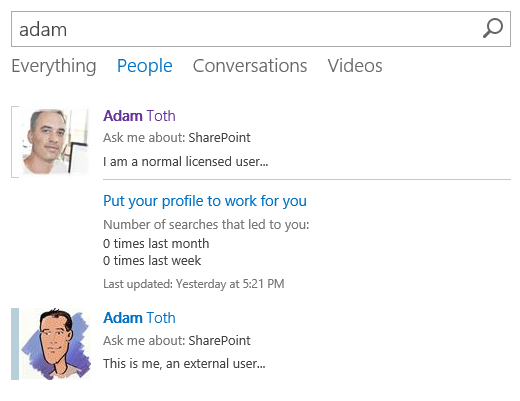The height and width of the screenshot is (401, 520).
Task: Click the magnifying glass search icon
Action: [493, 28]
